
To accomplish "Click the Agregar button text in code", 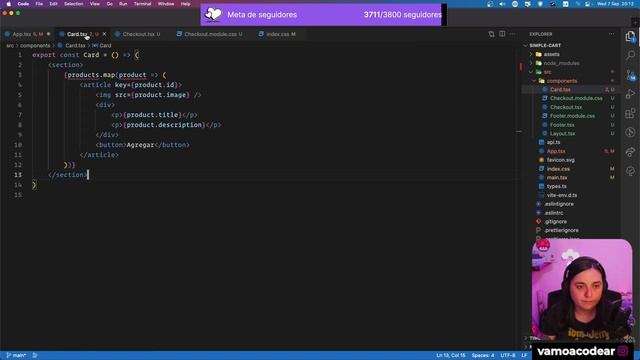I will point(140,145).
